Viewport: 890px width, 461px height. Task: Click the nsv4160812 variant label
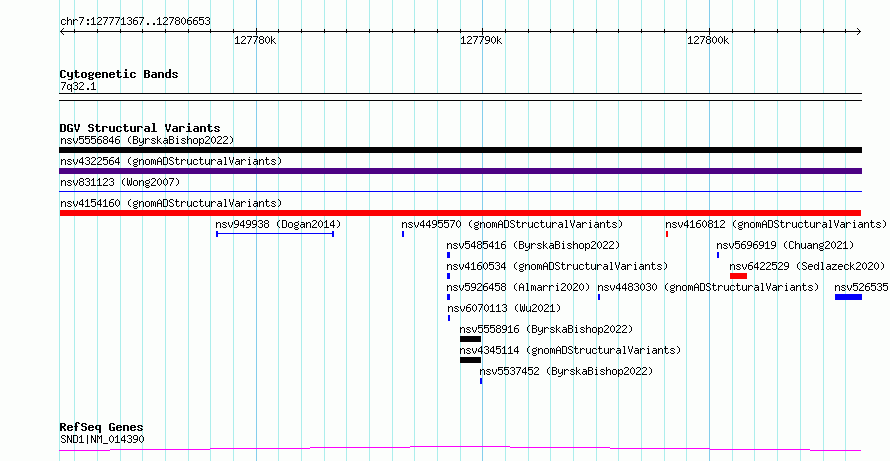click(776, 224)
